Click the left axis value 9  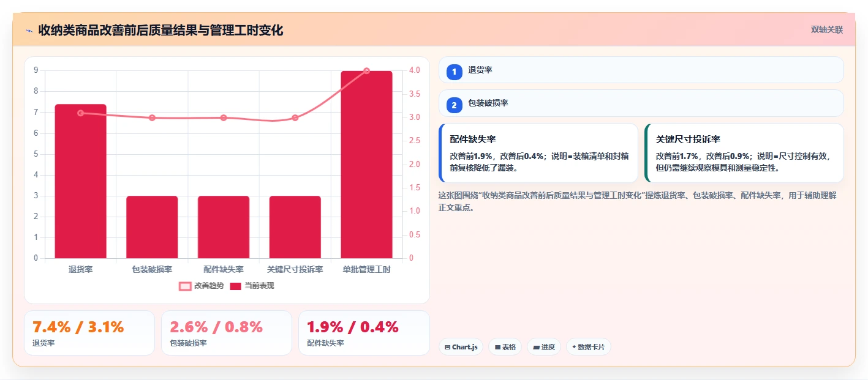(x=36, y=70)
